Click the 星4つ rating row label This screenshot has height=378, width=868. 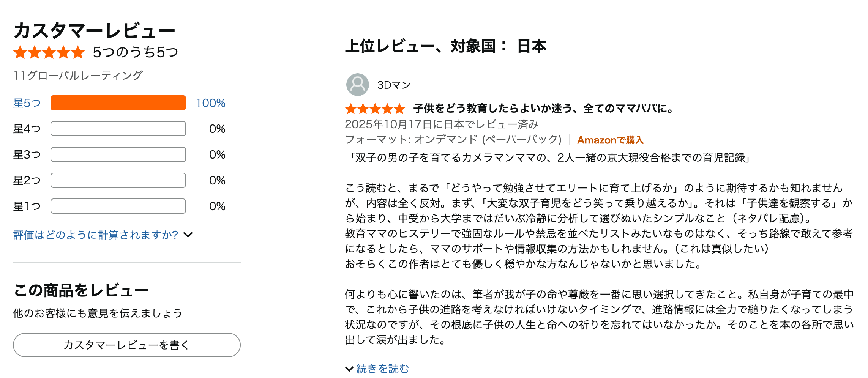pos(27,129)
